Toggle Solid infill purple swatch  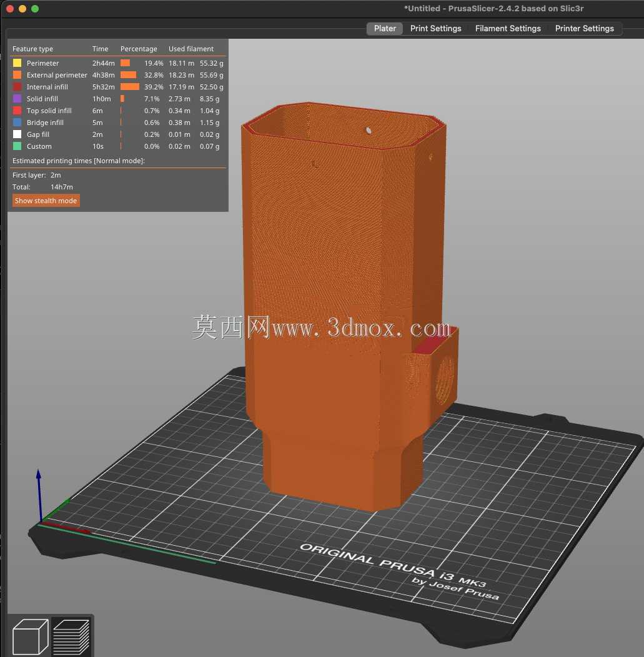(x=17, y=99)
